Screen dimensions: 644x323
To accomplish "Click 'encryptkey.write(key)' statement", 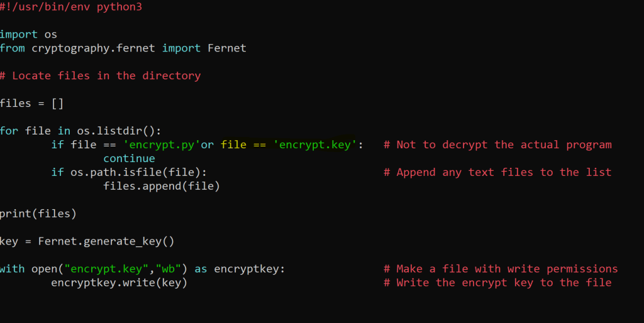I will click(119, 283).
